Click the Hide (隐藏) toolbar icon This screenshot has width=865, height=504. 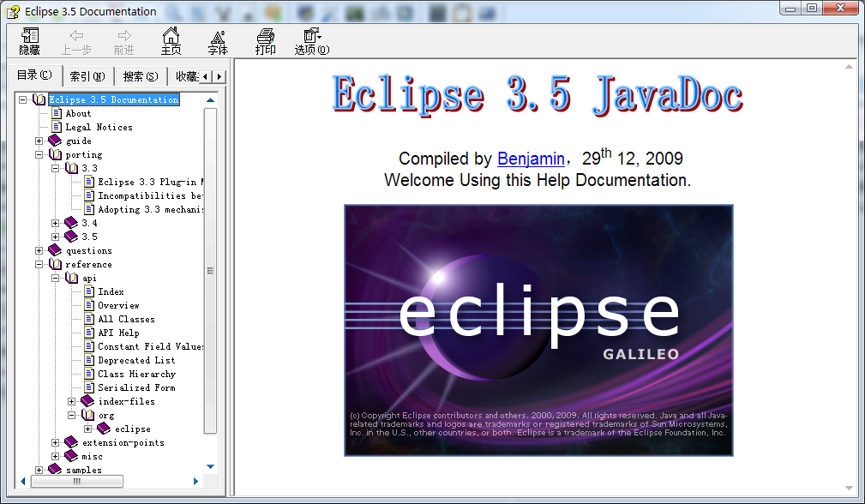(30, 41)
